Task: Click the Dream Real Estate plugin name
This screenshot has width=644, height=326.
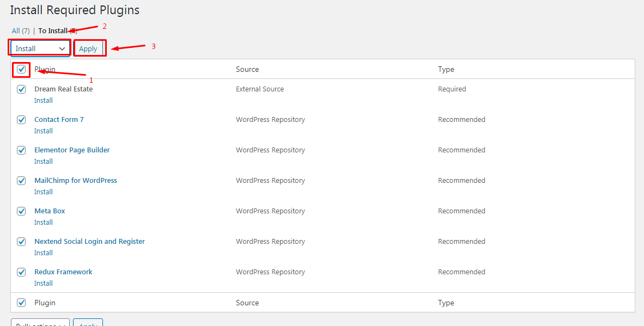Action: click(63, 89)
